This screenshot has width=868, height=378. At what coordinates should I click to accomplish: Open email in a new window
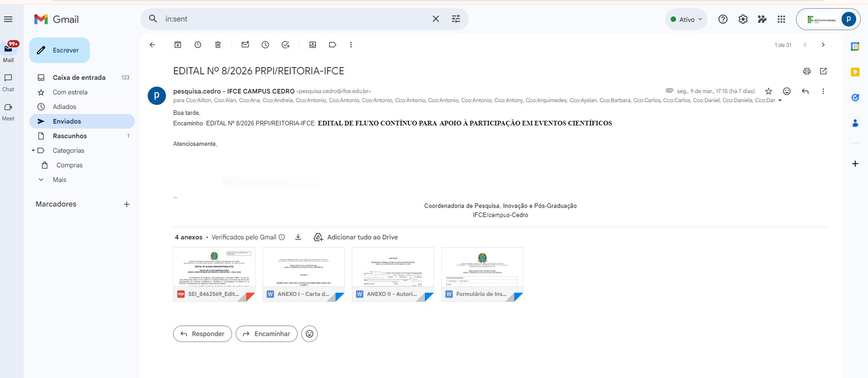[823, 71]
